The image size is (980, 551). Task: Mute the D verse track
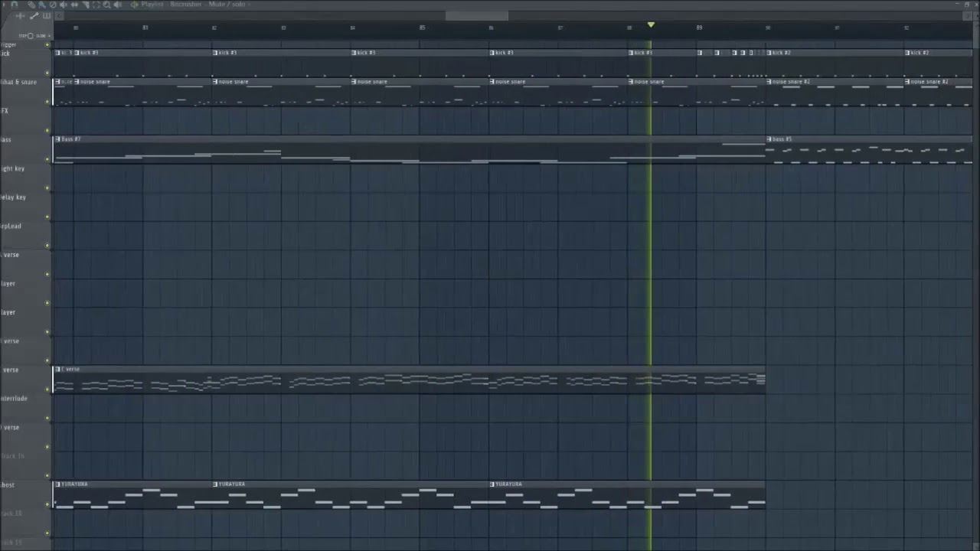point(47,447)
